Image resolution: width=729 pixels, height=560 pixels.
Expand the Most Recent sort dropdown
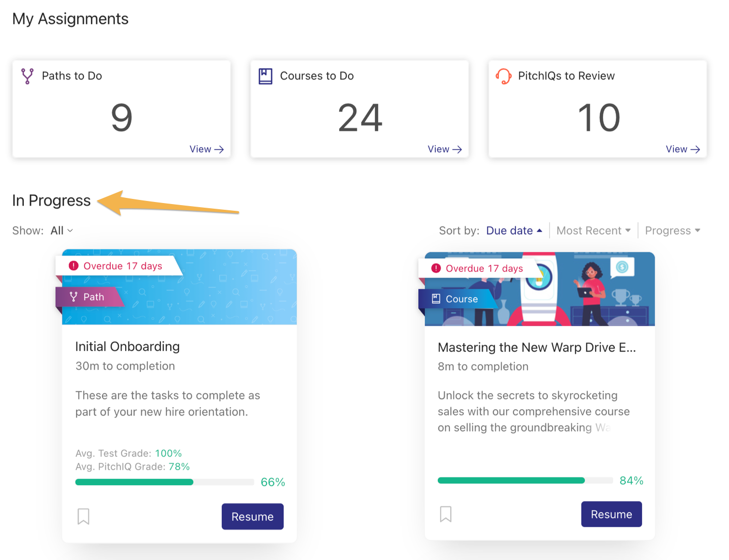click(x=594, y=230)
